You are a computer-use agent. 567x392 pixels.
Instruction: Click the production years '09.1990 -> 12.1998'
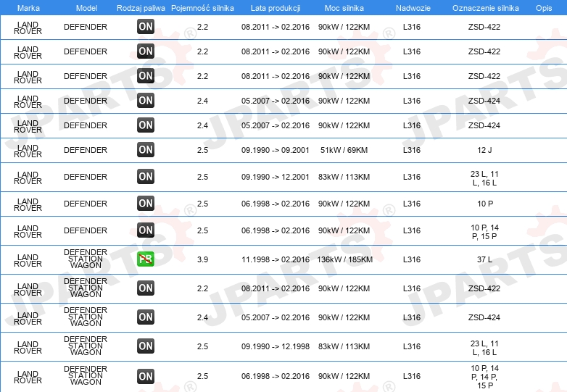[276, 346]
